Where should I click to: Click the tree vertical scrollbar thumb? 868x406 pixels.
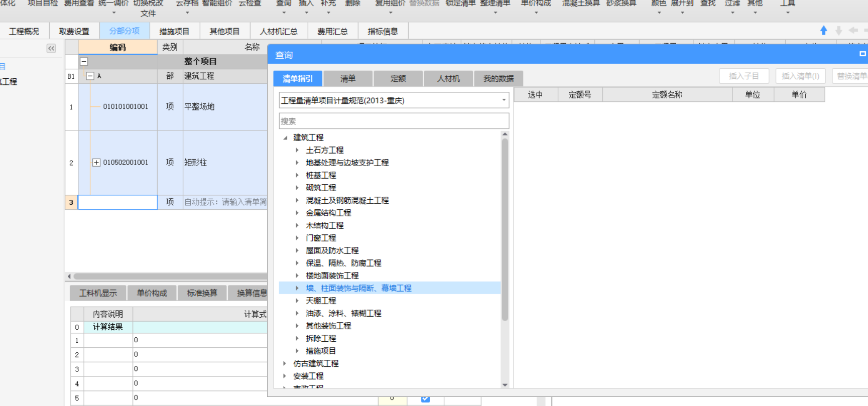[x=505, y=229]
